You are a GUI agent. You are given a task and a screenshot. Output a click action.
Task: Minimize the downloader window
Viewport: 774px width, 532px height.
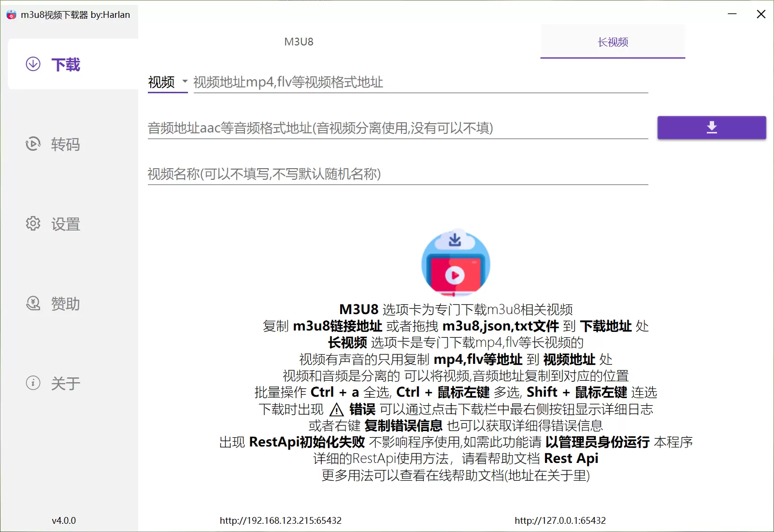pyautogui.click(x=732, y=14)
